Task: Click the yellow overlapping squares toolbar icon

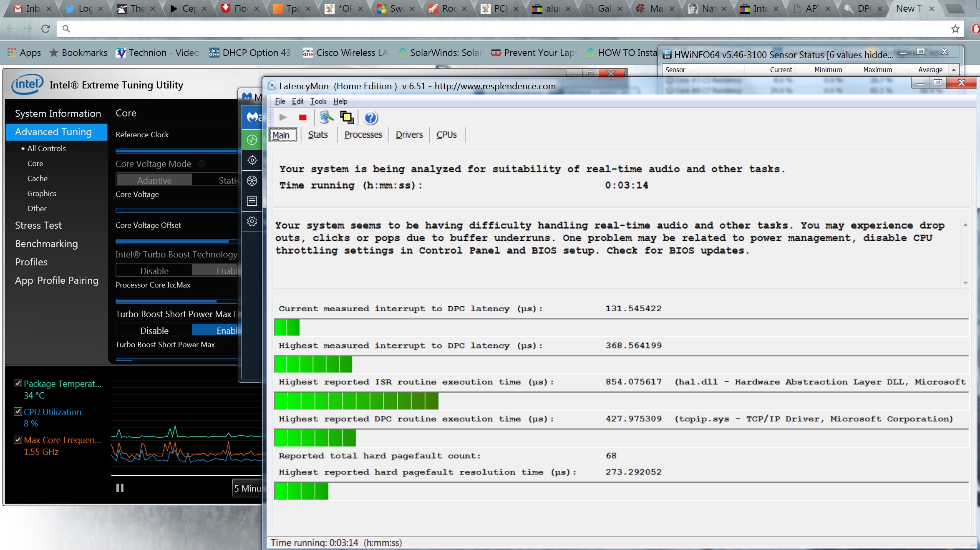Action: [347, 118]
